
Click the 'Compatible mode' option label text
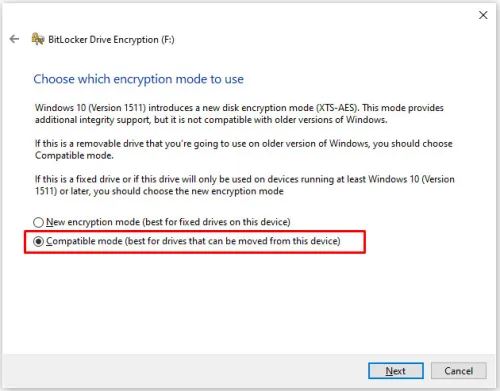(x=84, y=241)
